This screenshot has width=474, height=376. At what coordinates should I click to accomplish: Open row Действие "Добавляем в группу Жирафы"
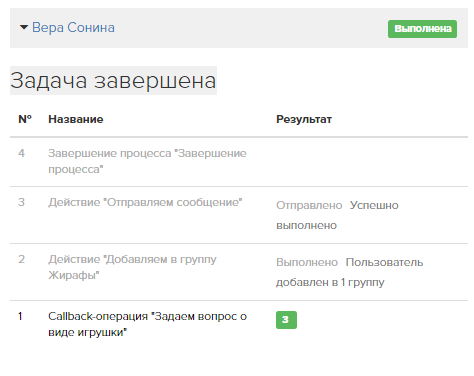point(132,267)
